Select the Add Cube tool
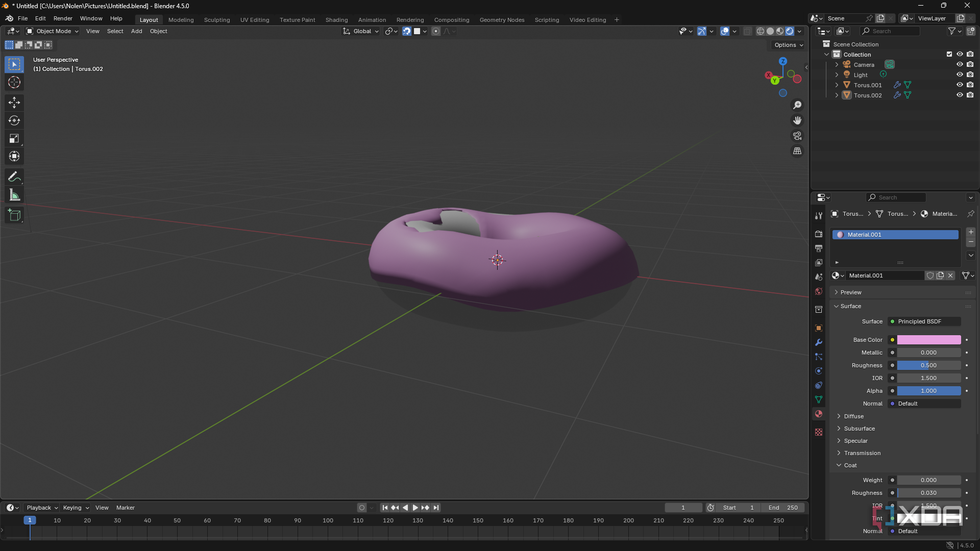Viewport: 980px width, 551px height. coord(14,215)
